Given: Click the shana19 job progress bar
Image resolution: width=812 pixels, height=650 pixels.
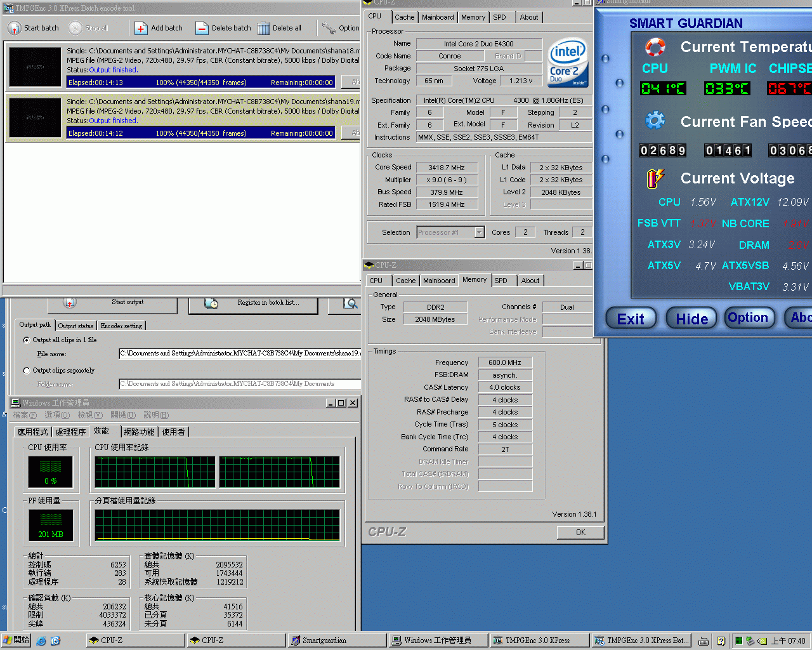Looking at the screenshot, I should point(201,133).
